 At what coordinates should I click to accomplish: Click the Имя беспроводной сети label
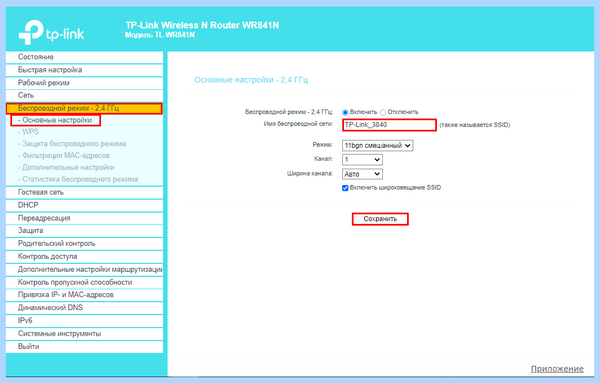click(298, 124)
